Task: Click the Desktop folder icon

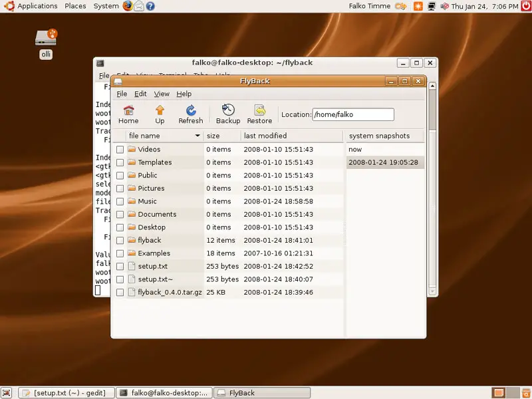Action: coord(132,227)
